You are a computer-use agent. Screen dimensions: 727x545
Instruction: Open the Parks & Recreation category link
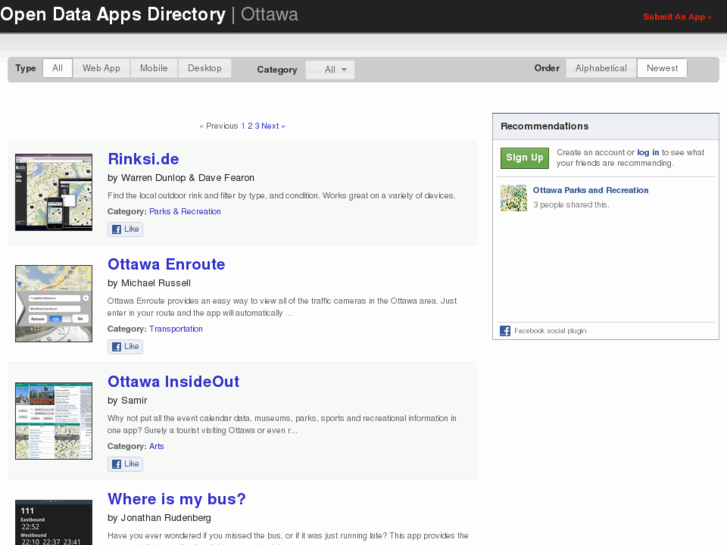(185, 212)
